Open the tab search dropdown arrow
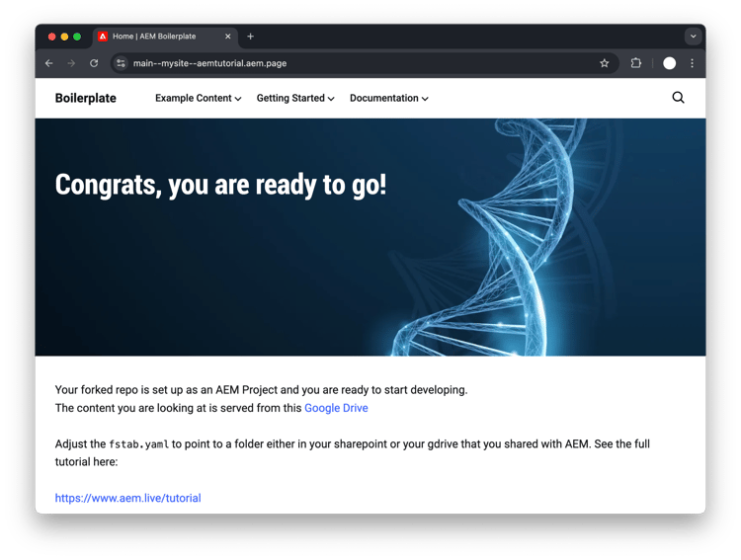The width and height of the screenshot is (741, 560). 693,37
